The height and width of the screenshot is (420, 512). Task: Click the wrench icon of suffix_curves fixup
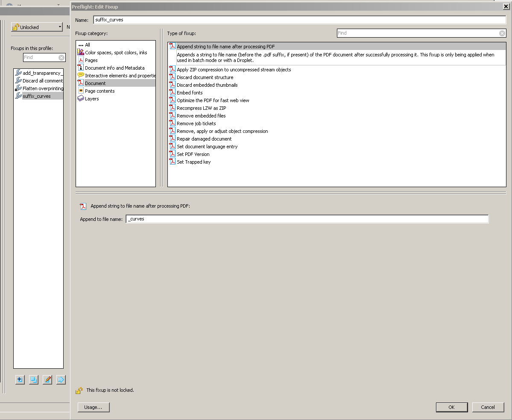[18, 96]
